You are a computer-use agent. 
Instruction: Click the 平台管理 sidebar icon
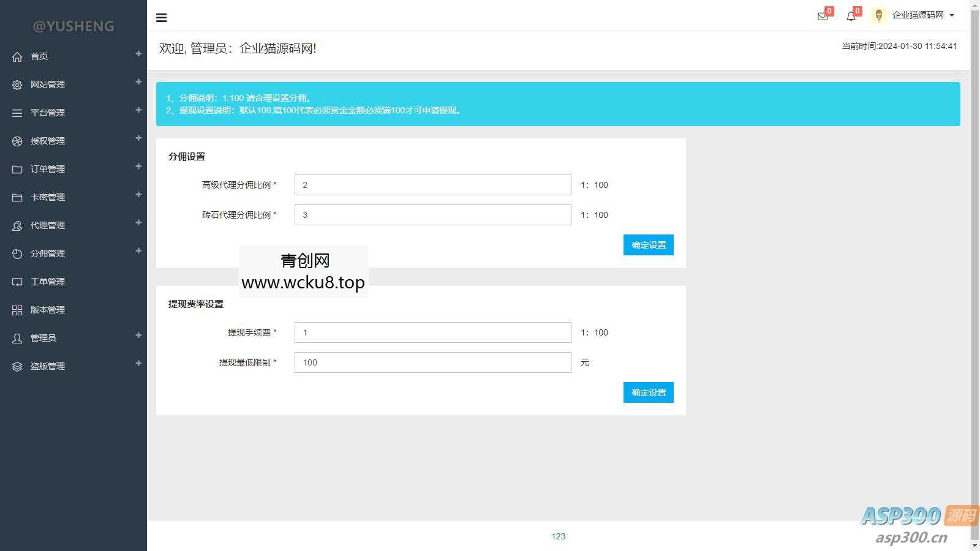point(17,113)
